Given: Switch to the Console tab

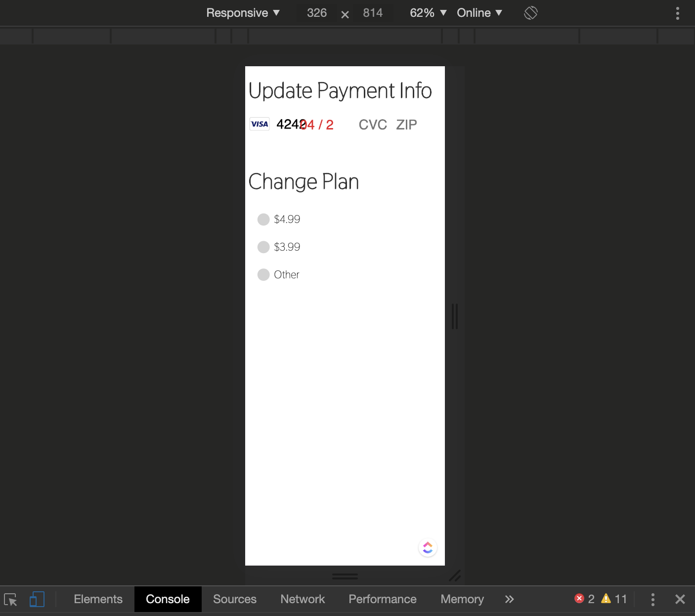Looking at the screenshot, I should click(x=168, y=599).
